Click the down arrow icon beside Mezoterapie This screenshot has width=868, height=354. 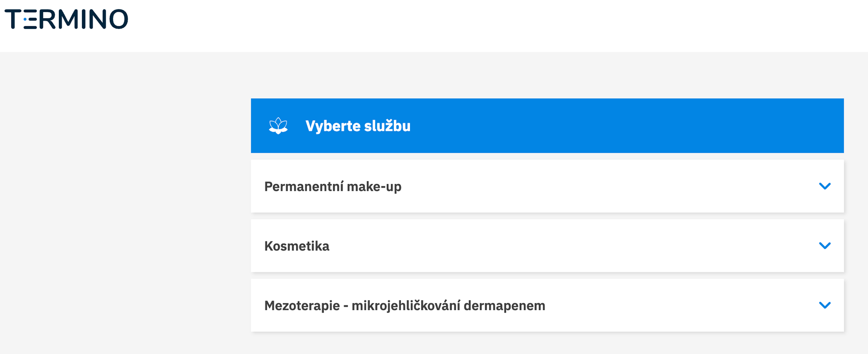click(825, 306)
